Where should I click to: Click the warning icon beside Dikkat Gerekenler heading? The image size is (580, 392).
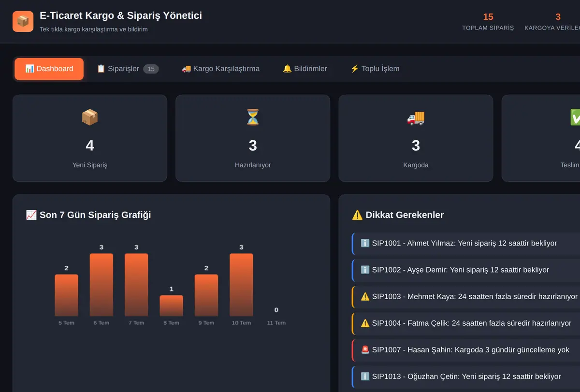click(x=357, y=215)
